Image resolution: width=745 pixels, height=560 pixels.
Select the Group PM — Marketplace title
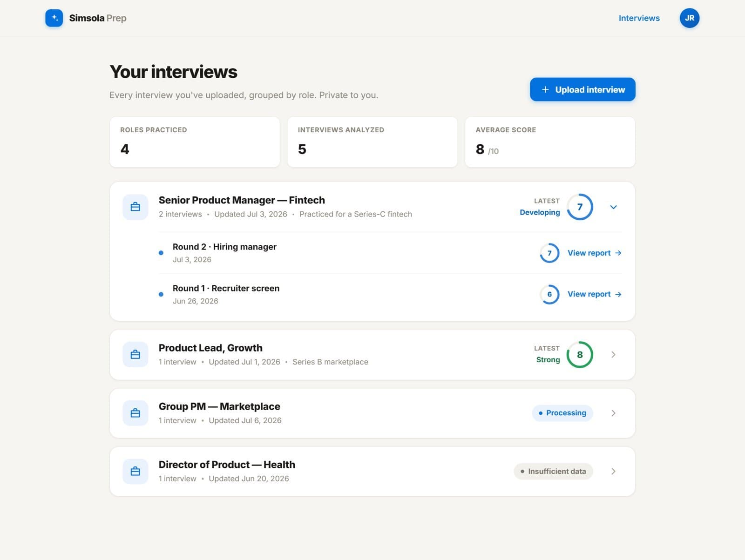tap(219, 406)
